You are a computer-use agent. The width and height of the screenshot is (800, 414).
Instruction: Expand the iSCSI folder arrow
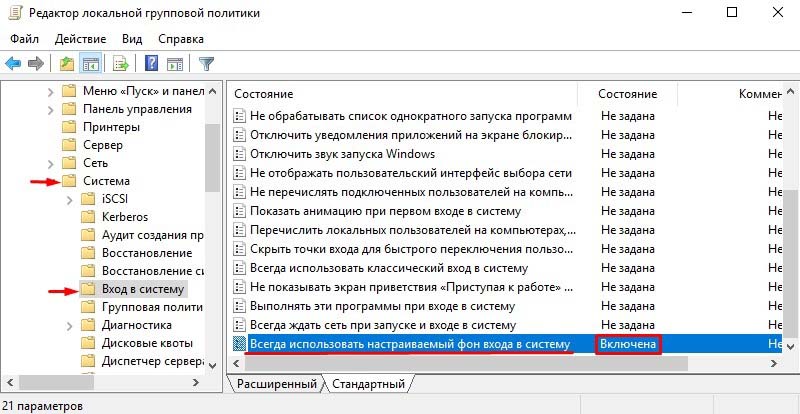tap(67, 199)
